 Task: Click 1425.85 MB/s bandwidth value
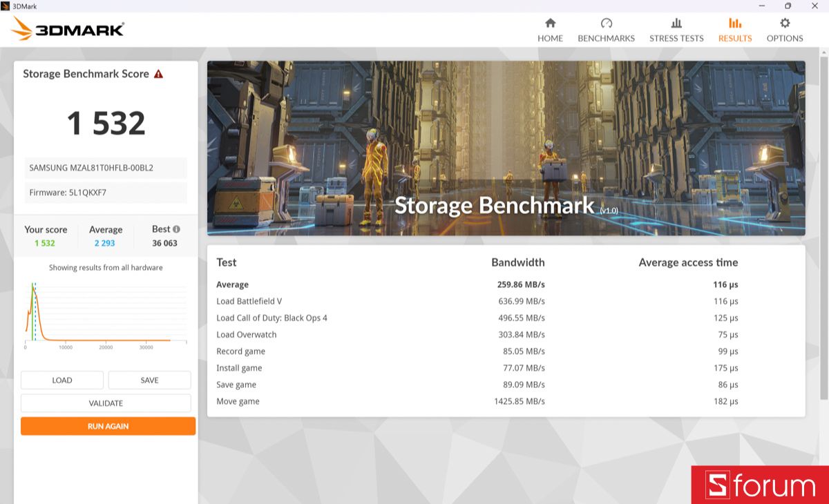point(520,401)
